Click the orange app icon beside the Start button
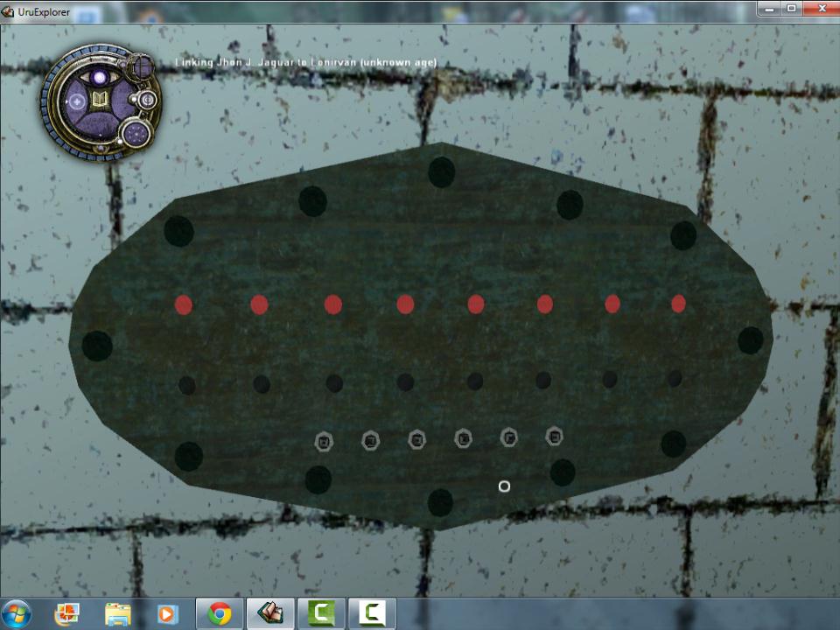The image size is (840, 630). 67,614
